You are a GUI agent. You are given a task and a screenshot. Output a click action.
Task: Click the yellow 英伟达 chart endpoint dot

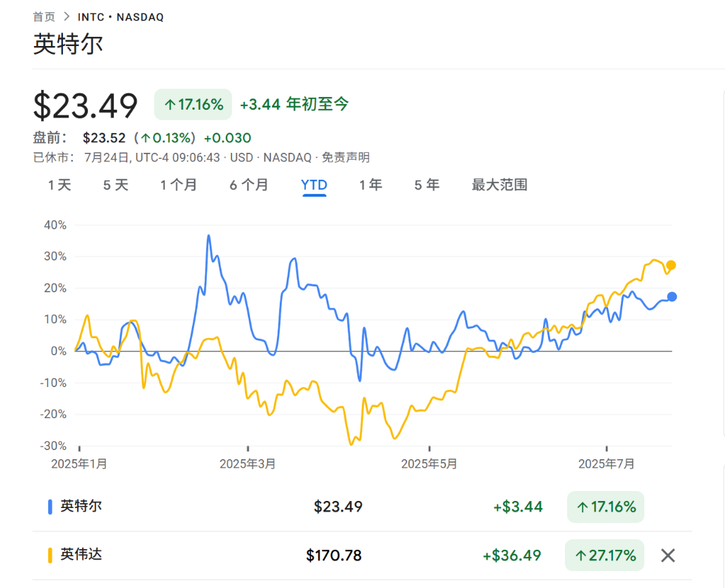671,265
